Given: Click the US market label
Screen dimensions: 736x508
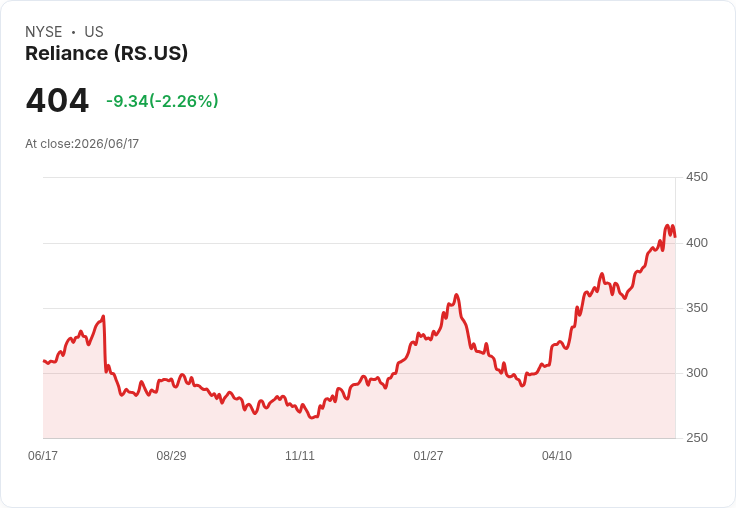Looking at the screenshot, I should pos(94,31).
